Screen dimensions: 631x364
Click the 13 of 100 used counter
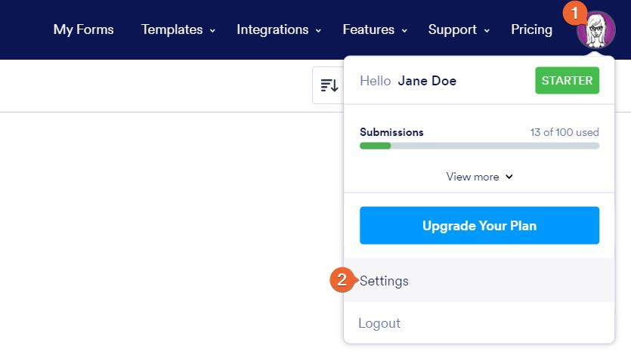(564, 132)
